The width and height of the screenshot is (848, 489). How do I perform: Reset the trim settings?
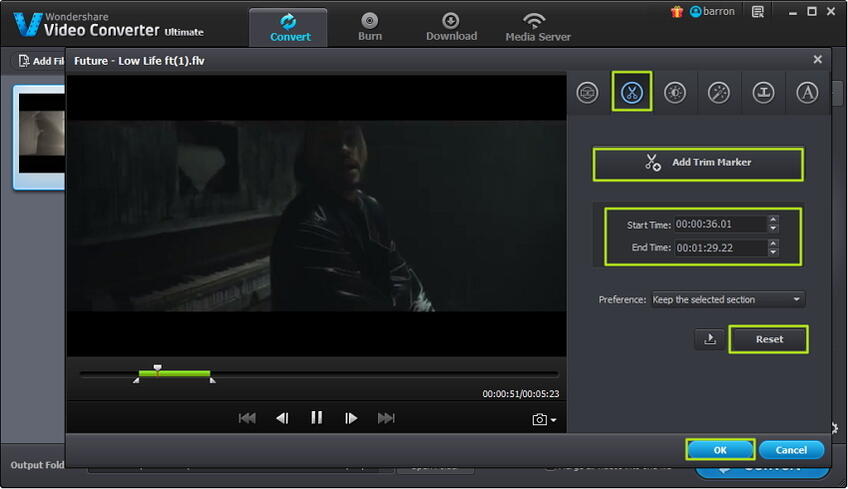pos(769,339)
